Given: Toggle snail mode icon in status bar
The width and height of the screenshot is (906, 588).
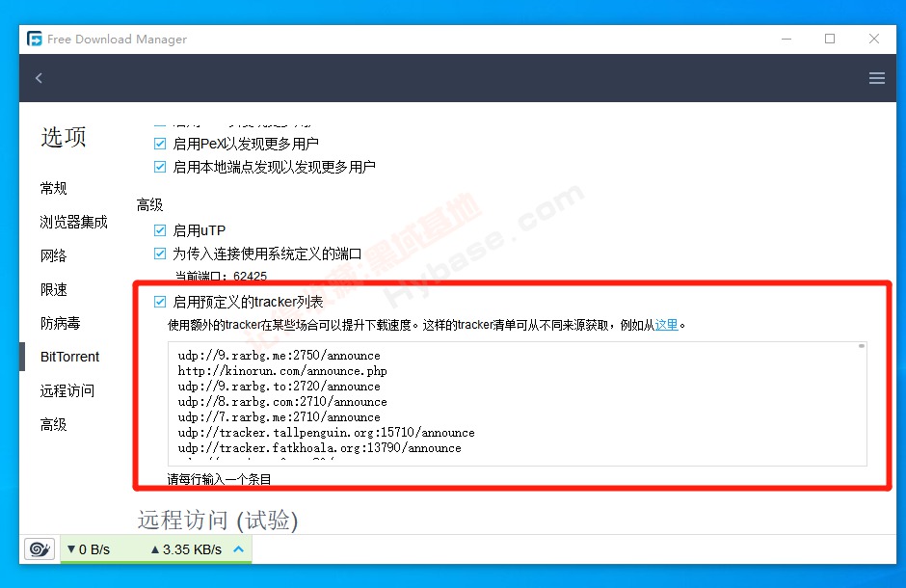Looking at the screenshot, I should [40, 548].
